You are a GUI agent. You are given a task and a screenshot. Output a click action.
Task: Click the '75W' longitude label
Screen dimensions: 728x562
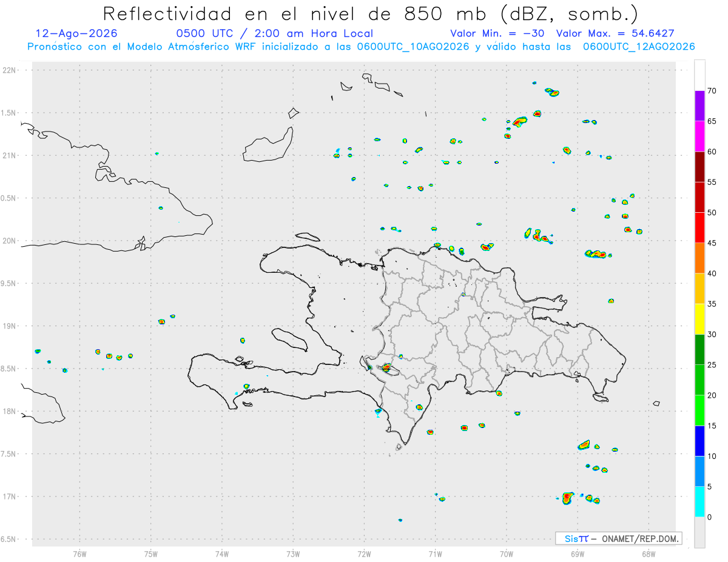tap(151, 554)
